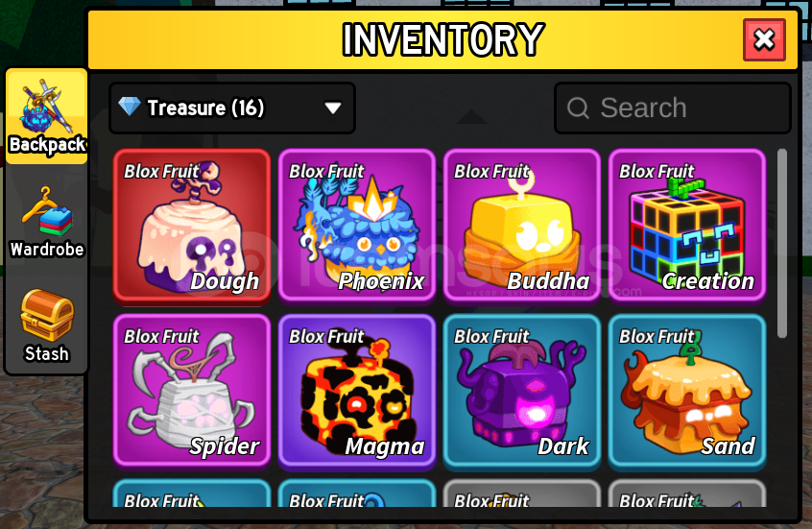Close the Inventory window
The height and width of the screenshot is (529, 812).
pyautogui.click(x=764, y=40)
